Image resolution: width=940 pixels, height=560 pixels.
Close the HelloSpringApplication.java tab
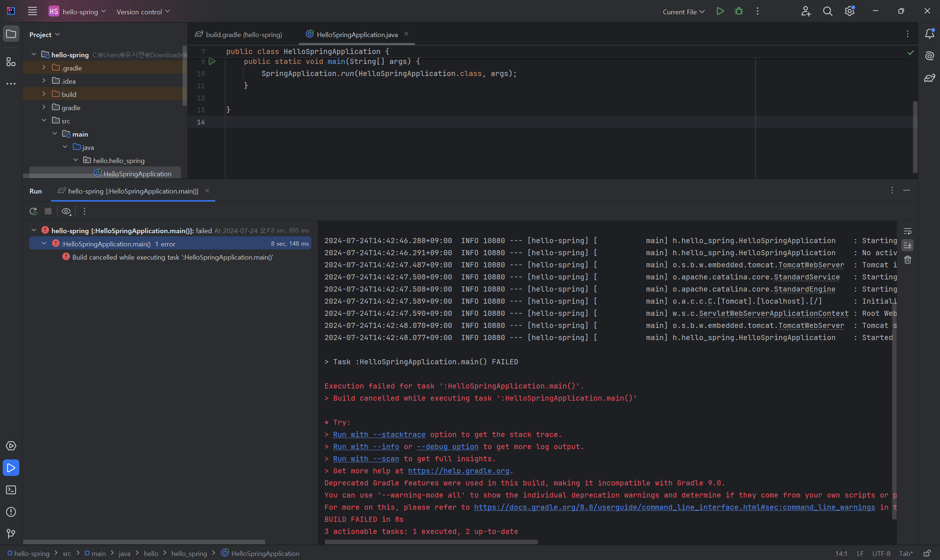pos(406,34)
